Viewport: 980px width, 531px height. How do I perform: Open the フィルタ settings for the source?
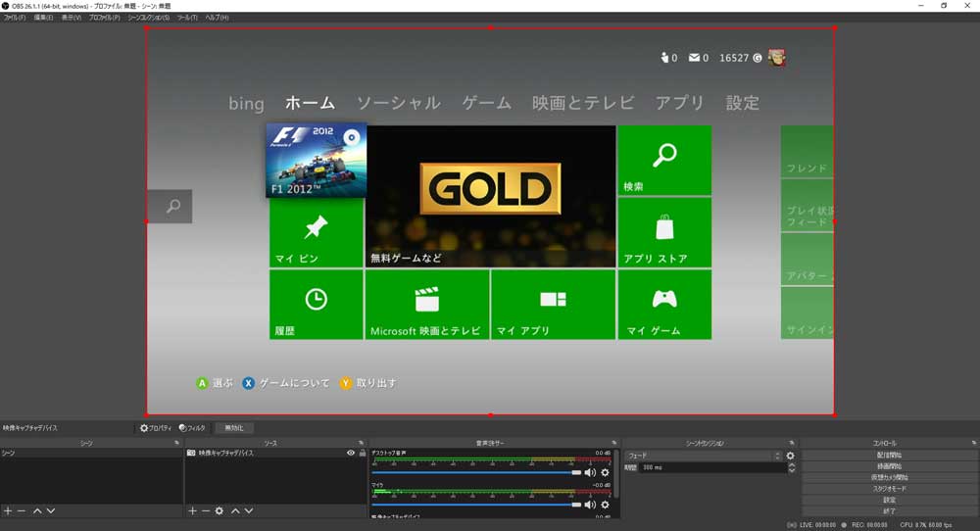pyautogui.click(x=192, y=428)
